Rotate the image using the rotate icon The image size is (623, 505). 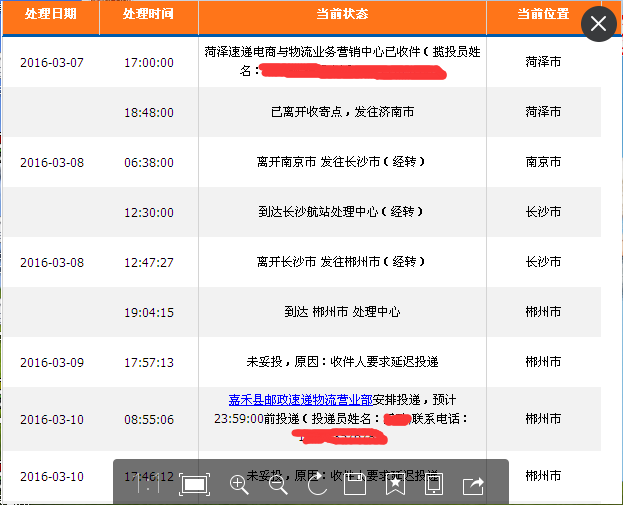click(317, 485)
